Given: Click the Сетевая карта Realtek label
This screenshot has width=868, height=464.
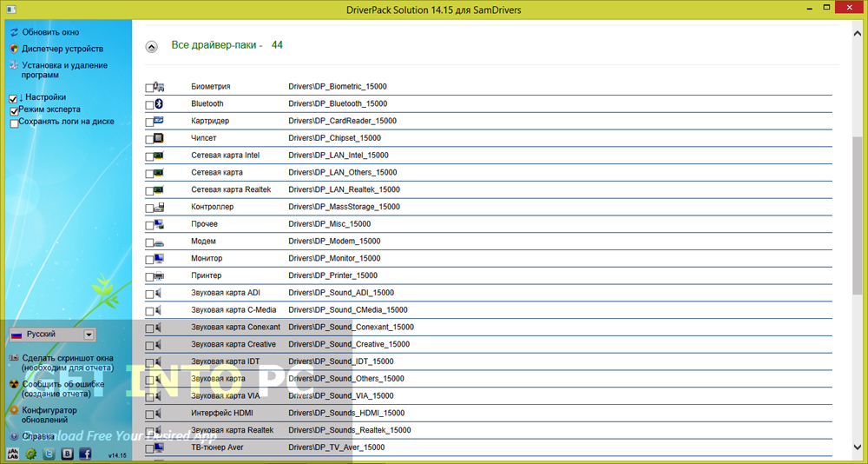Looking at the screenshot, I should tap(231, 189).
